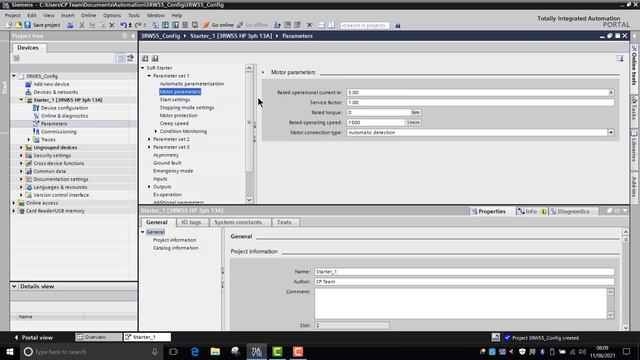Open the Motor connection type dropdown
640x360 pixels.
pos(611,133)
